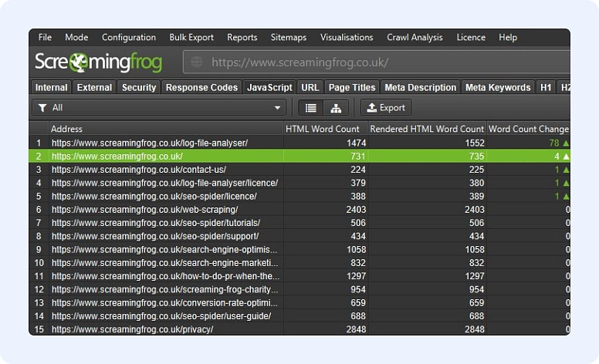Open the Bulk Export menu

point(191,37)
